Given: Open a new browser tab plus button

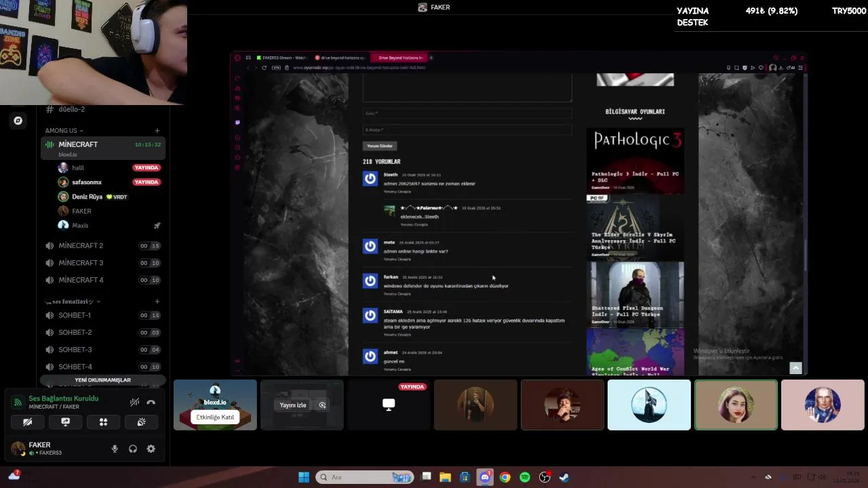Looking at the screenshot, I should pyautogui.click(x=431, y=58).
